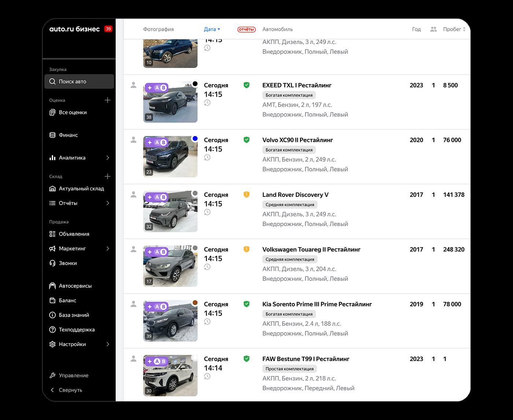513x420 pixels.
Task: Add a new item with Оценка plus
Action: tap(107, 100)
